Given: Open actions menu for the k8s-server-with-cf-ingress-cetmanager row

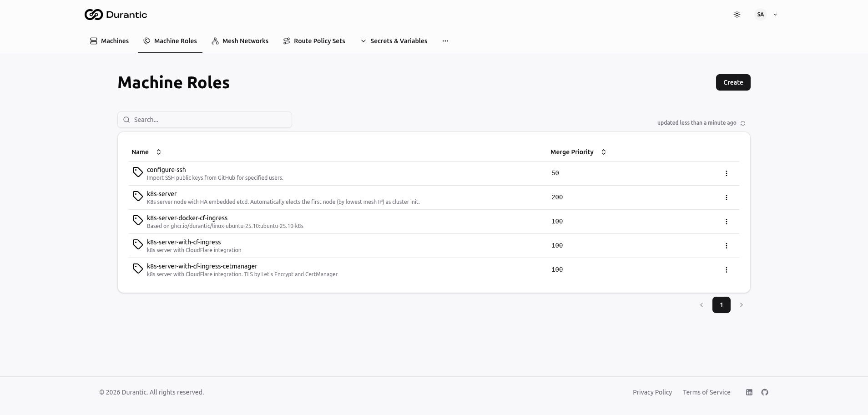Looking at the screenshot, I should point(726,270).
